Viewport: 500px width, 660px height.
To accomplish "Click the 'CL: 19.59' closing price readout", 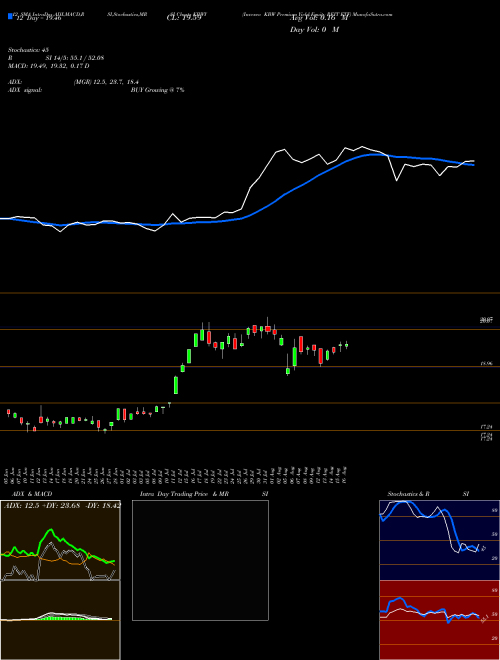I will (184, 18).
